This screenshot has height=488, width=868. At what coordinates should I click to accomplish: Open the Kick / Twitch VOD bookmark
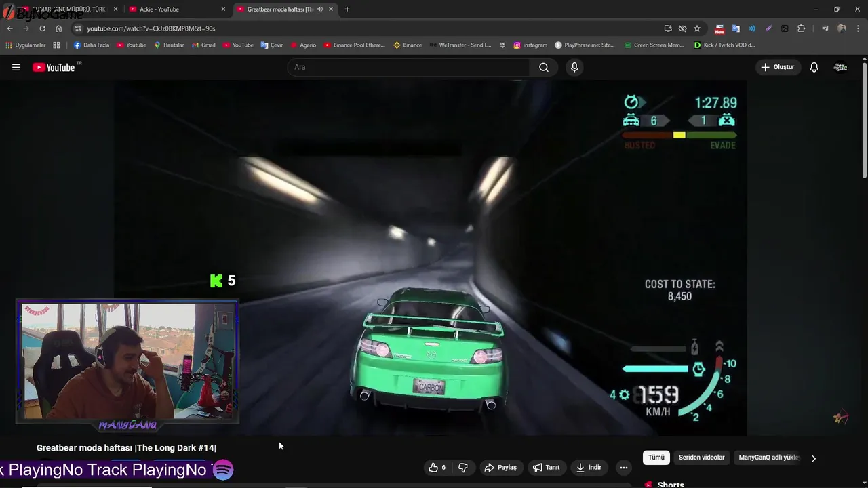coord(724,45)
